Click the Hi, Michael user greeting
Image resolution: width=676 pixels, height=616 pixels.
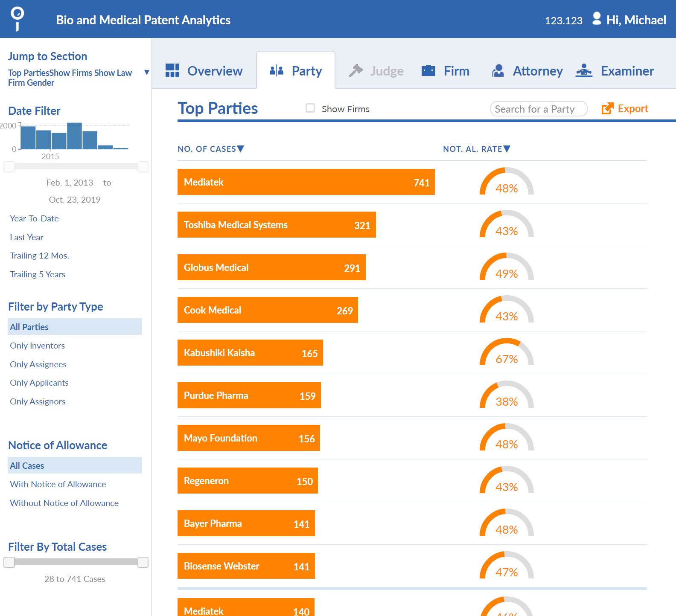click(636, 20)
